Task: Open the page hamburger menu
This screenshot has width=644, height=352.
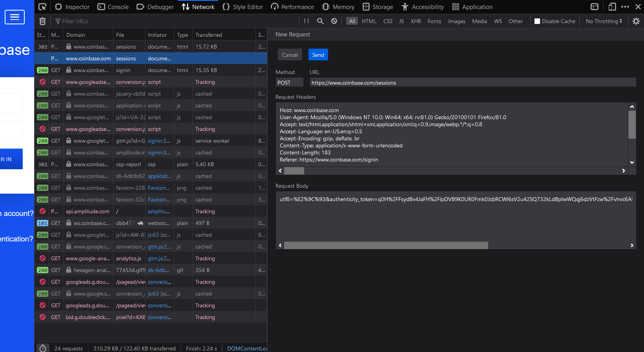Action: pyautogui.click(x=15, y=17)
